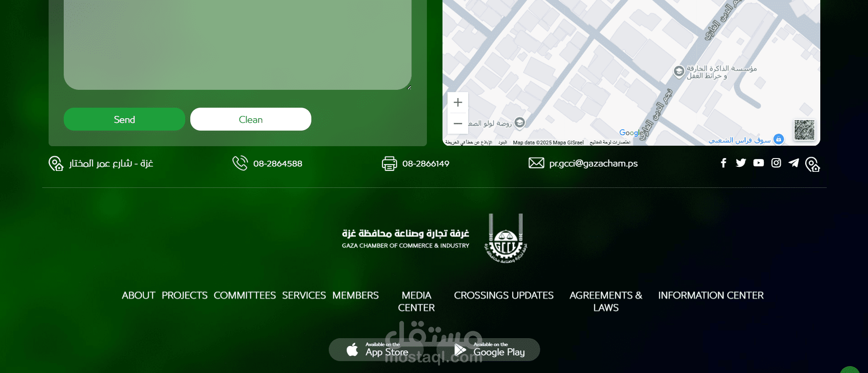This screenshot has width=868, height=373.
Task: Click the map terms link
Action: (503, 143)
